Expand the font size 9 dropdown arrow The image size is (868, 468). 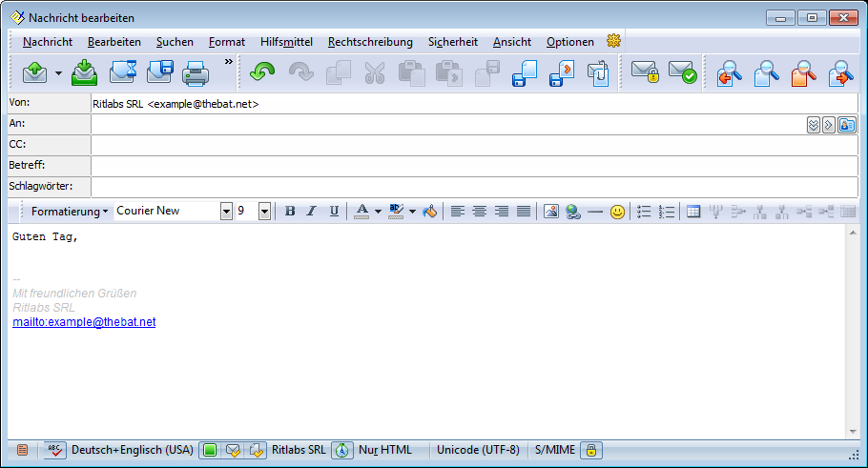[x=264, y=212]
